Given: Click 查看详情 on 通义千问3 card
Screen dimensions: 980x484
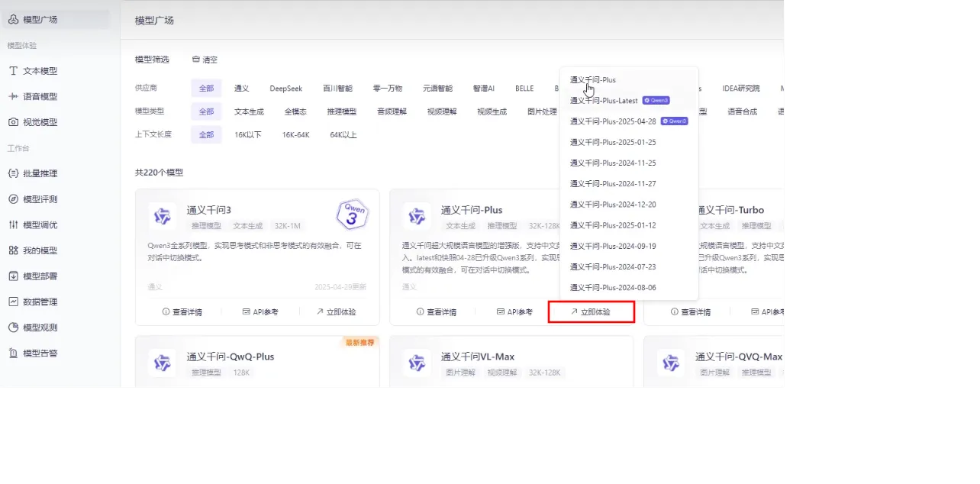Looking at the screenshot, I should point(182,312).
